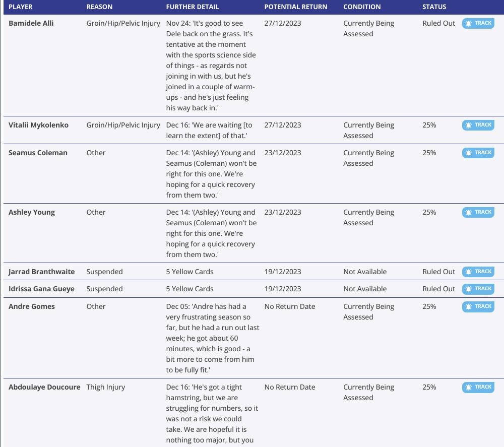The height and width of the screenshot is (447, 504).
Task: Click the Other reason for Andre Gomes
Action: (96, 306)
